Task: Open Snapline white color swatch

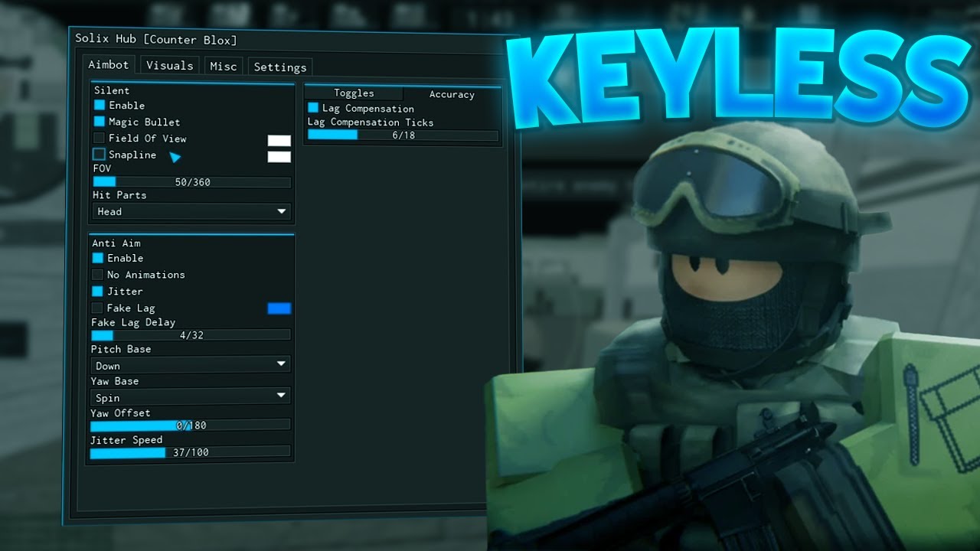Action: coord(279,157)
